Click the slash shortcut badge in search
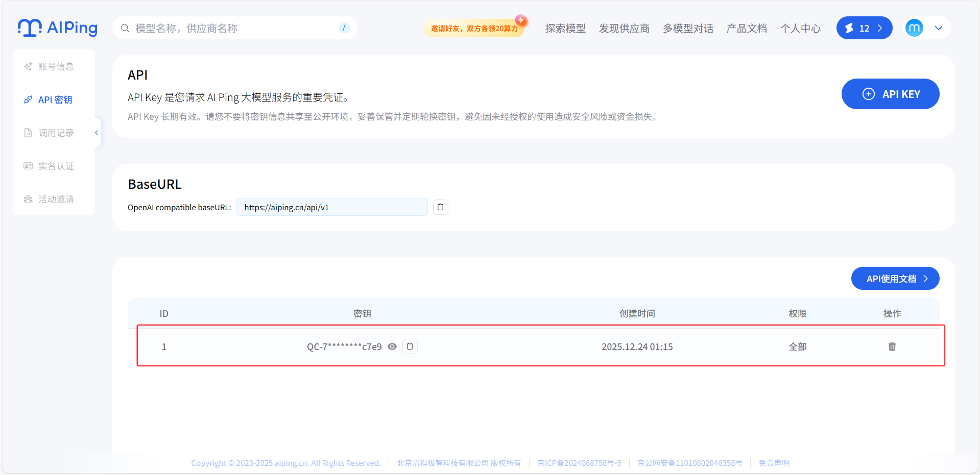 point(344,28)
